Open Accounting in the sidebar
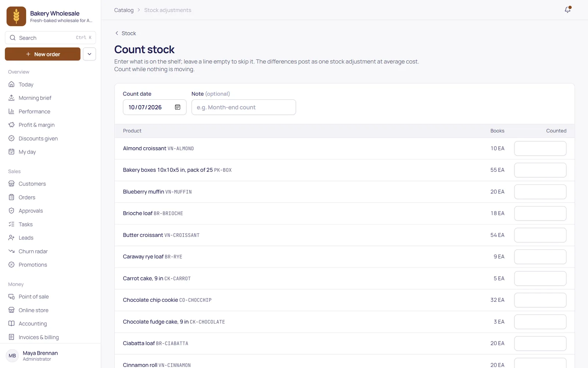This screenshot has width=588, height=368. 50,323
